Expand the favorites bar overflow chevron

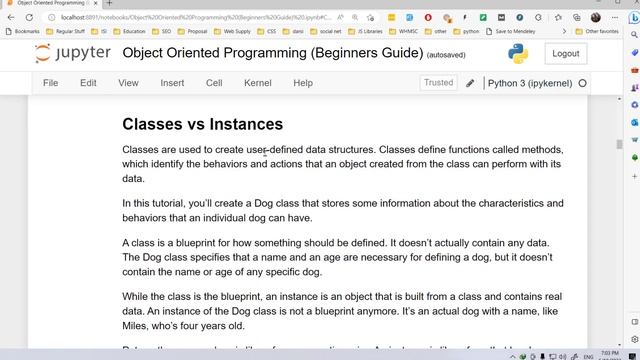[x=564, y=31]
